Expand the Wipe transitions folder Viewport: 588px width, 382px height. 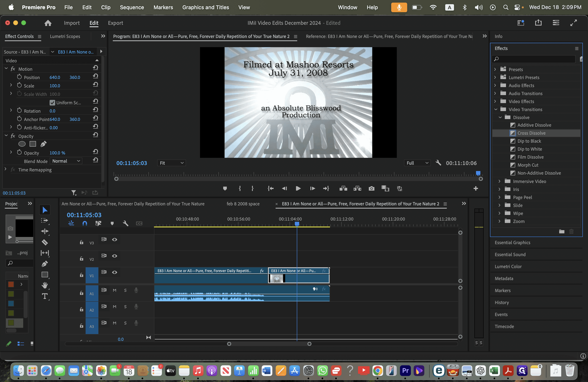click(x=500, y=213)
